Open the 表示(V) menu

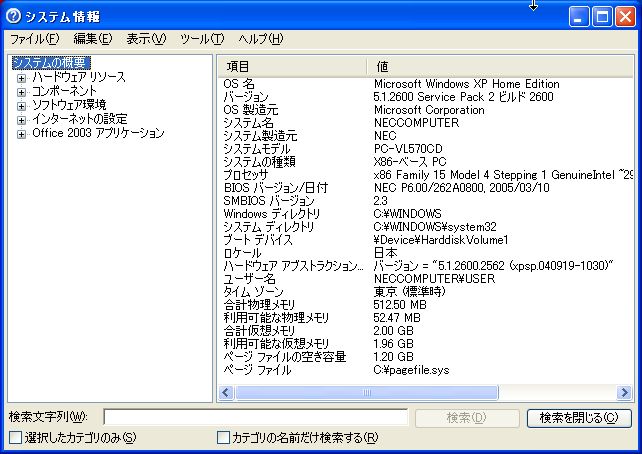pos(146,39)
